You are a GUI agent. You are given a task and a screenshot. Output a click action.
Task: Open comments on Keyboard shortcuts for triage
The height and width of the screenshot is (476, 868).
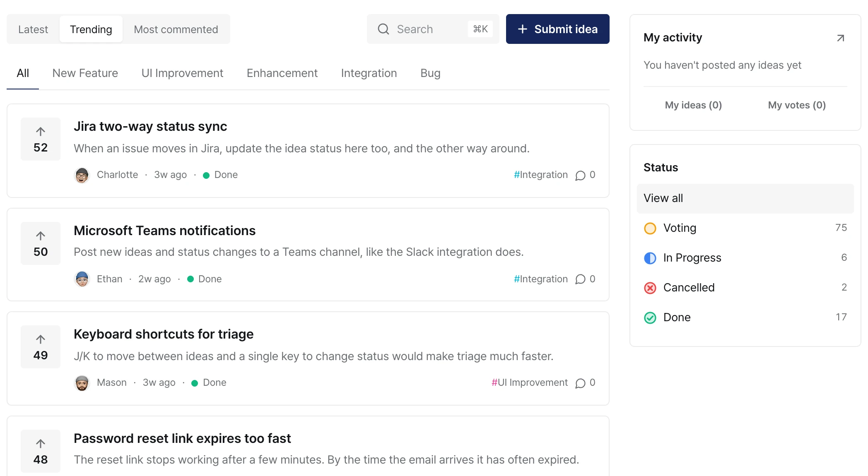(x=585, y=383)
